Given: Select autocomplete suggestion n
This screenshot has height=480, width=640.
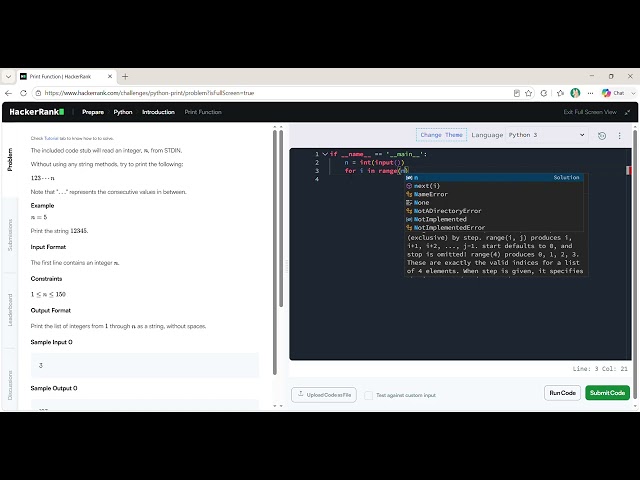Looking at the screenshot, I should coord(494,178).
